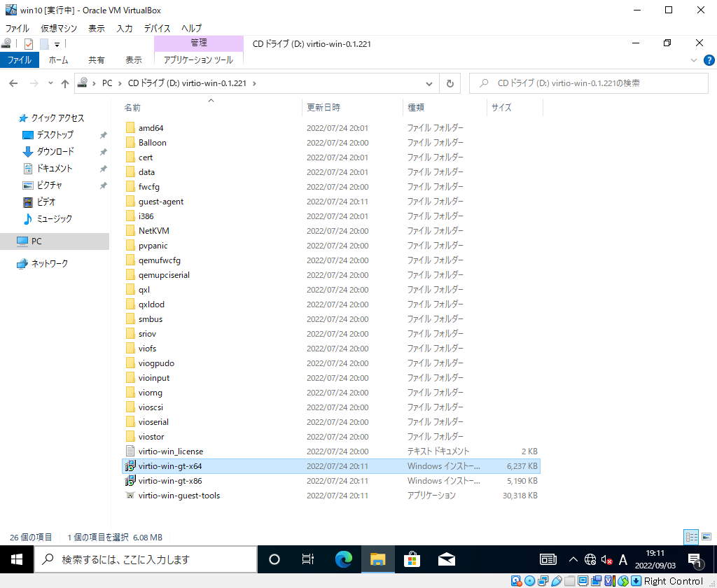Select the qemupciserial folder row
The image size is (717, 588).
tap(331, 275)
